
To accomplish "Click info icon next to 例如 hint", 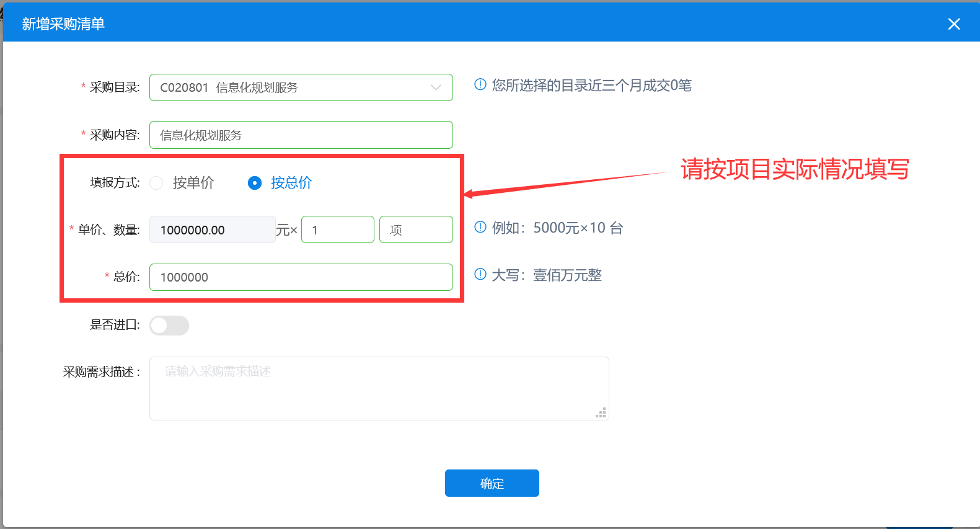I will point(480,228).
